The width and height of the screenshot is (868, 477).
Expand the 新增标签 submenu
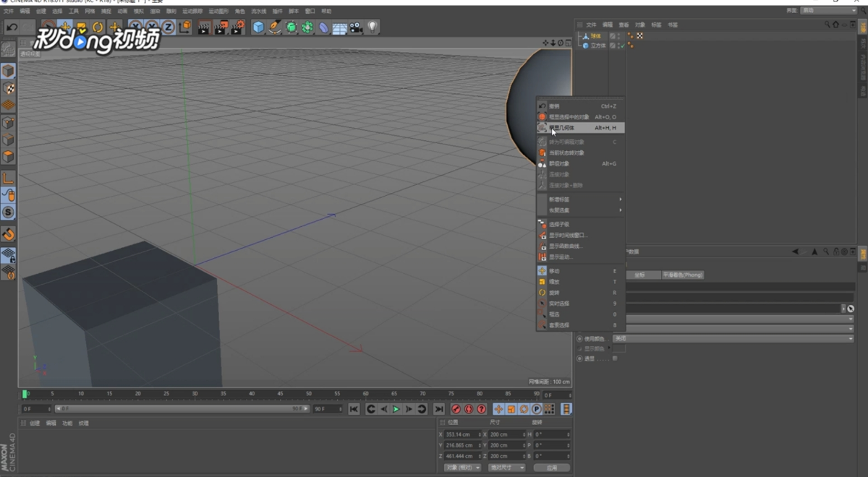581,199
